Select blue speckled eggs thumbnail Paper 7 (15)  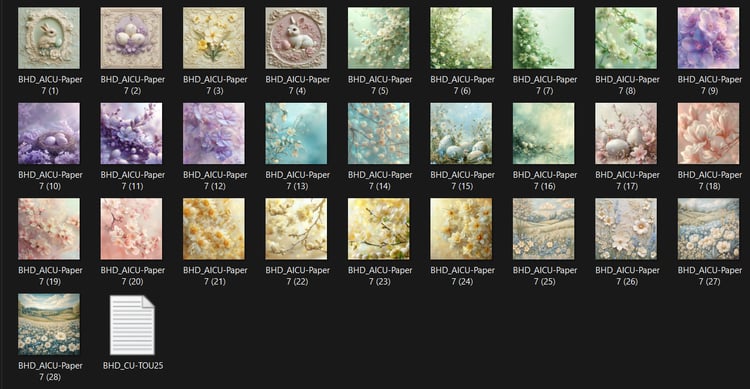[461, 133]
